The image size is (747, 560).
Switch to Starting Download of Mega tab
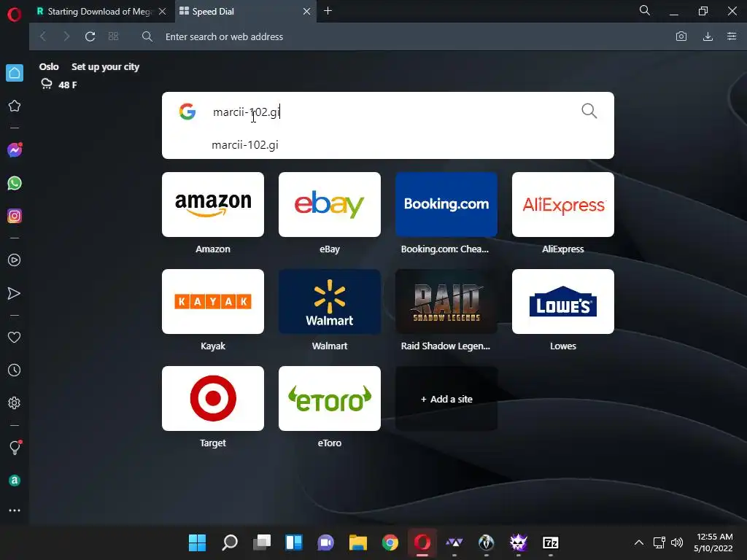click(100, 12)
